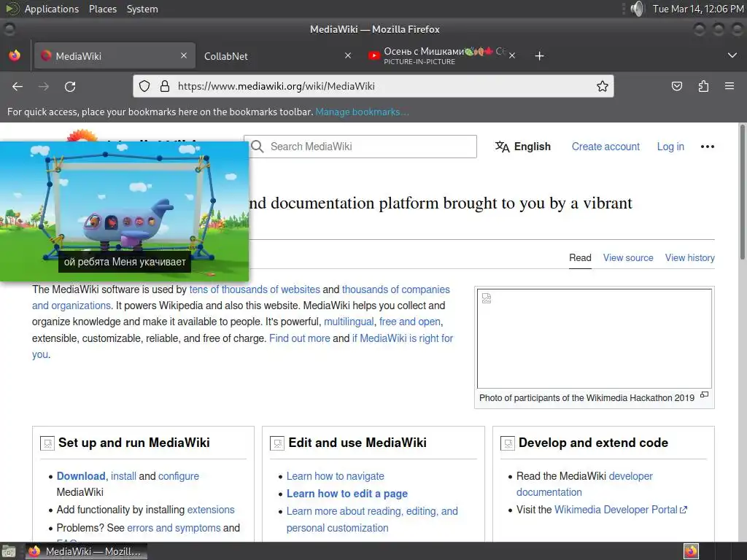
Task: Open the install link
Action: coord(123,476)
